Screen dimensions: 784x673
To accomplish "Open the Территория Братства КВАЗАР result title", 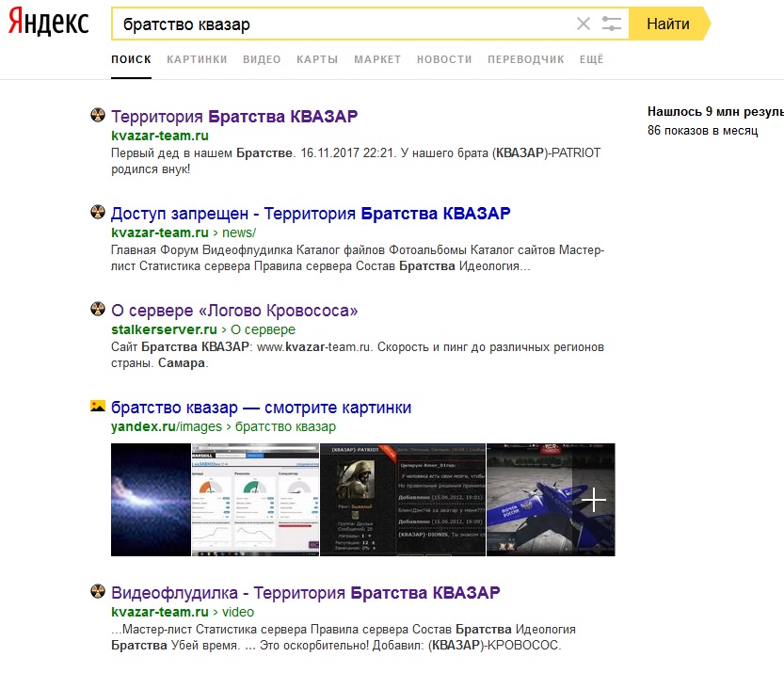I will click(x=234, y=117).
